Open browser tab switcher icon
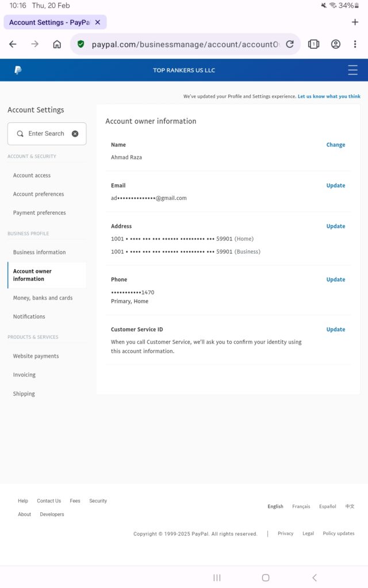368x588 pixels. point(313,44)
